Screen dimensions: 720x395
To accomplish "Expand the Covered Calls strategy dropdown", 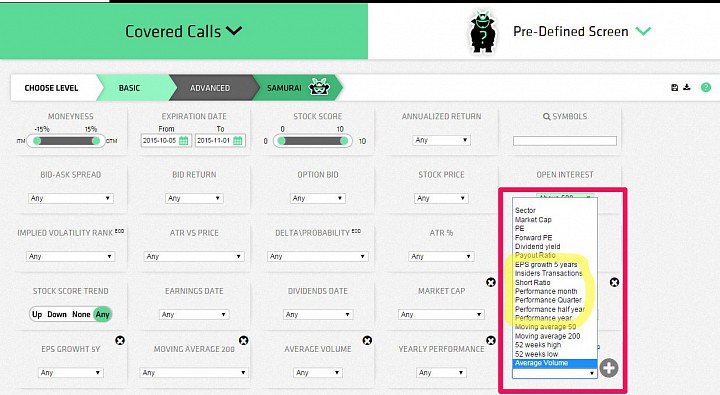I will [184, 31].
